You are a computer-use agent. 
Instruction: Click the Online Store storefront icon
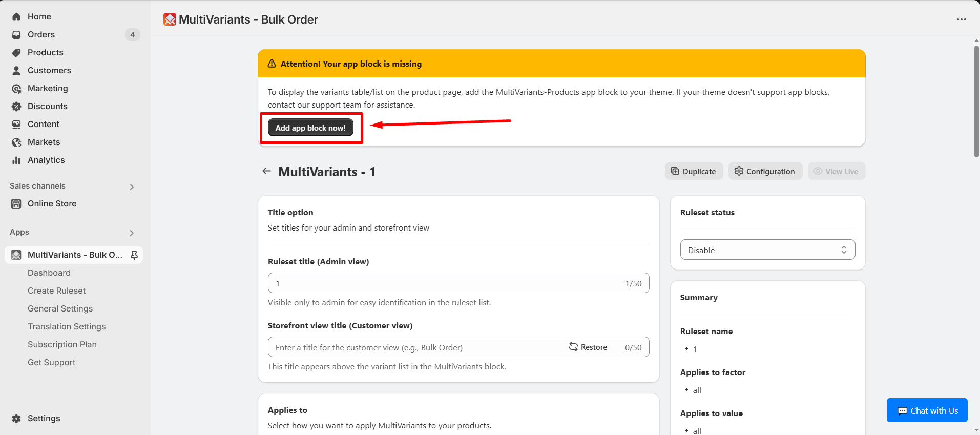point(16,203)
